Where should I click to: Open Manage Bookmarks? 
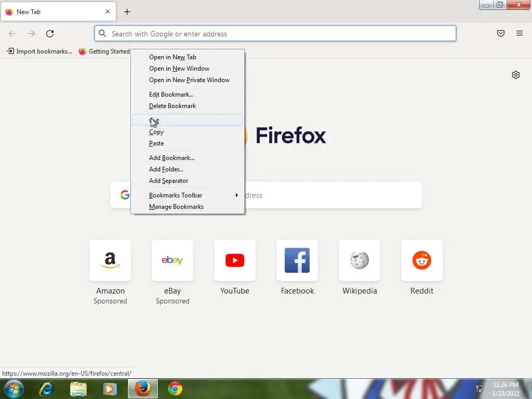click(x=188, y=207)
